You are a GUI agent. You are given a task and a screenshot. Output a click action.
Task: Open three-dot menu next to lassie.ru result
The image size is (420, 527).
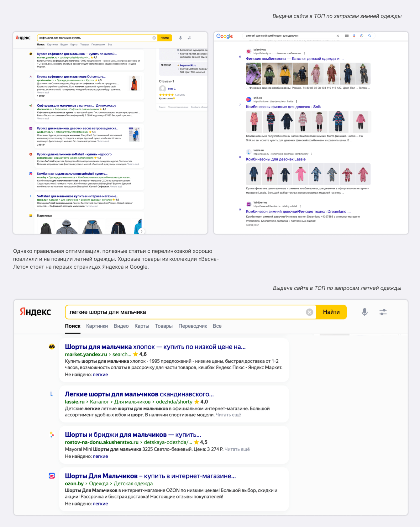tap(312, 154)
